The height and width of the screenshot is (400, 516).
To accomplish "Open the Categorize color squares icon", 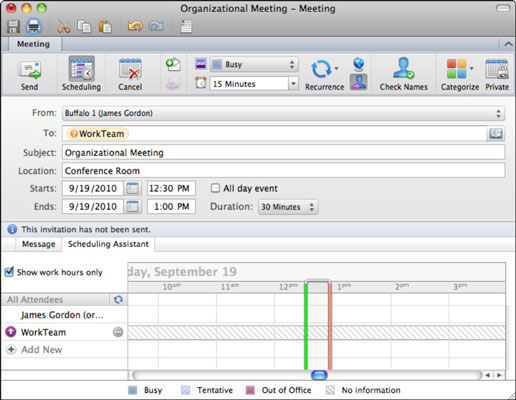I will coord(456,69).
